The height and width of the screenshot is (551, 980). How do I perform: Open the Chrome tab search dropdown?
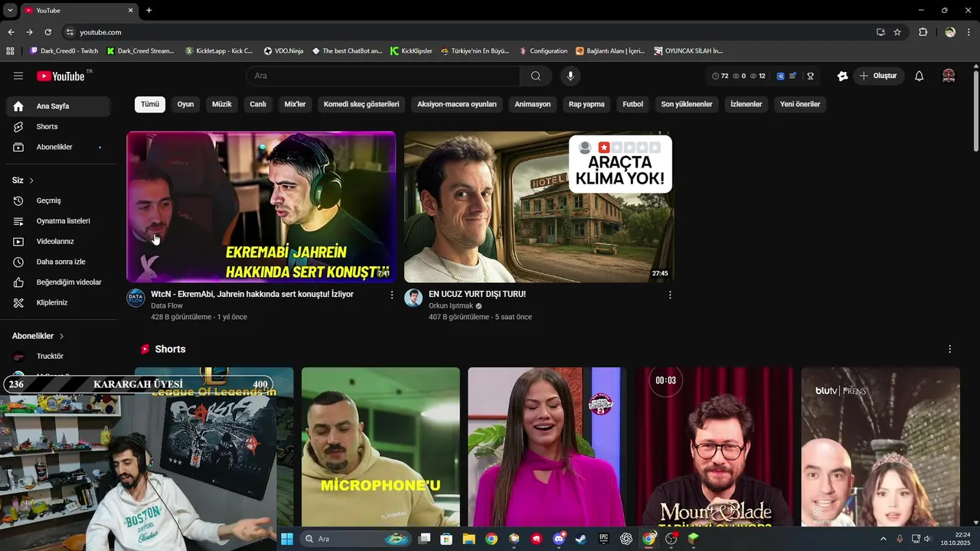tap(10, 10)
